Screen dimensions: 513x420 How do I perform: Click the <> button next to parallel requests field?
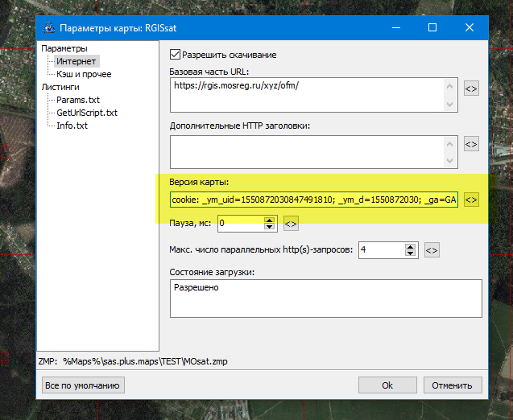[432, 250]
